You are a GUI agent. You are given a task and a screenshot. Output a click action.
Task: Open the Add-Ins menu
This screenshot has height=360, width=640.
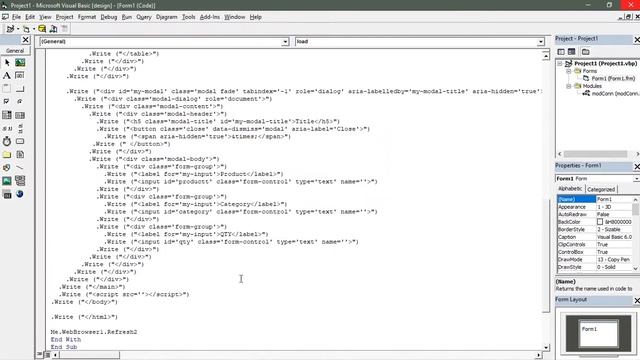click(x=210, y=17)
